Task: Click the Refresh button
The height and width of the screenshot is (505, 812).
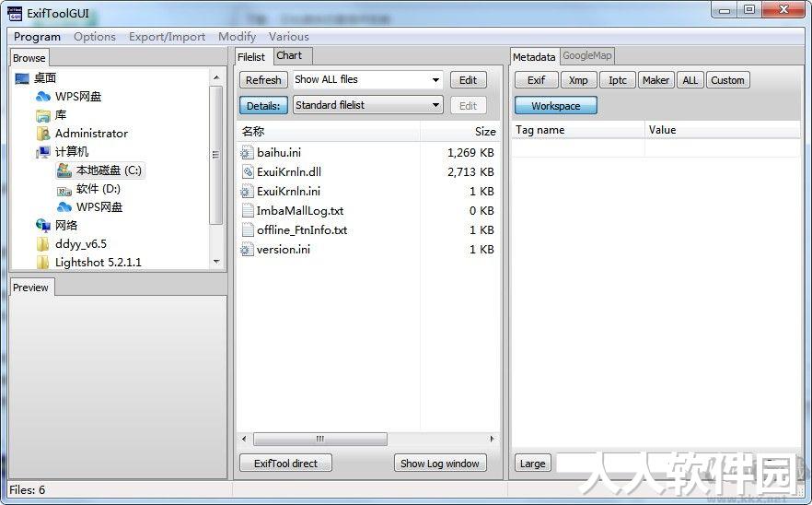Action: click(263, 80)
